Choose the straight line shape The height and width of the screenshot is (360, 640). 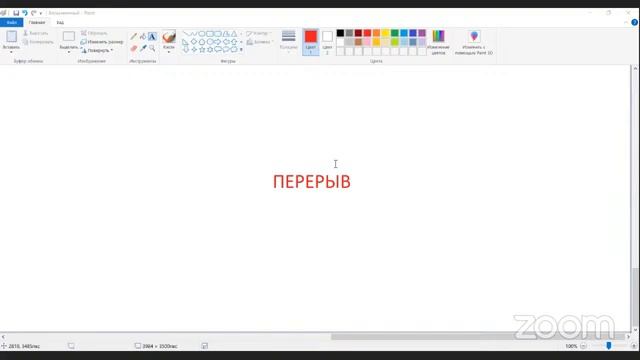pyautogui.click(x=186, y=34)
